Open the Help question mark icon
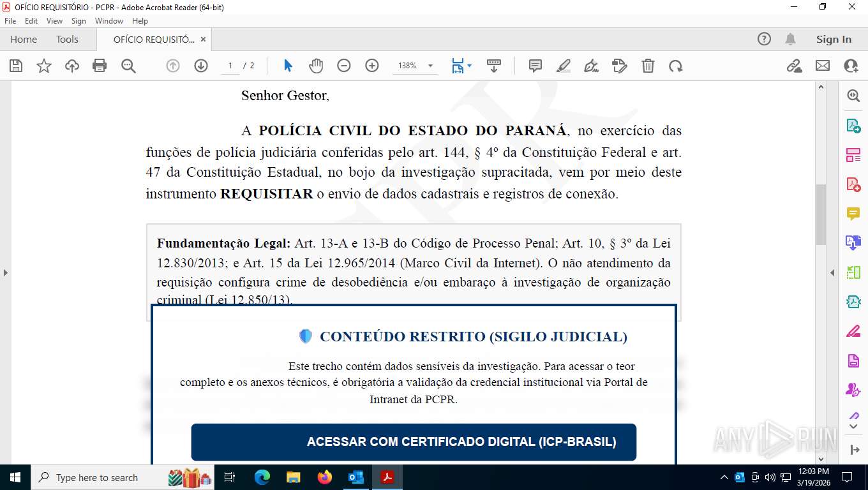The image size is (868, 490). (x=764, y=39)
